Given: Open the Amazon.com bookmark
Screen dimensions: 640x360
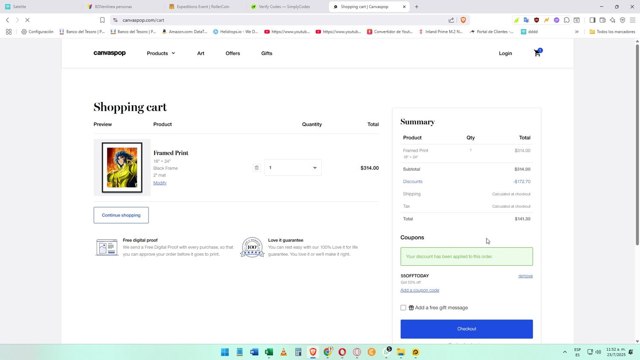Looking at the screenshot, I should pos(184,31).
